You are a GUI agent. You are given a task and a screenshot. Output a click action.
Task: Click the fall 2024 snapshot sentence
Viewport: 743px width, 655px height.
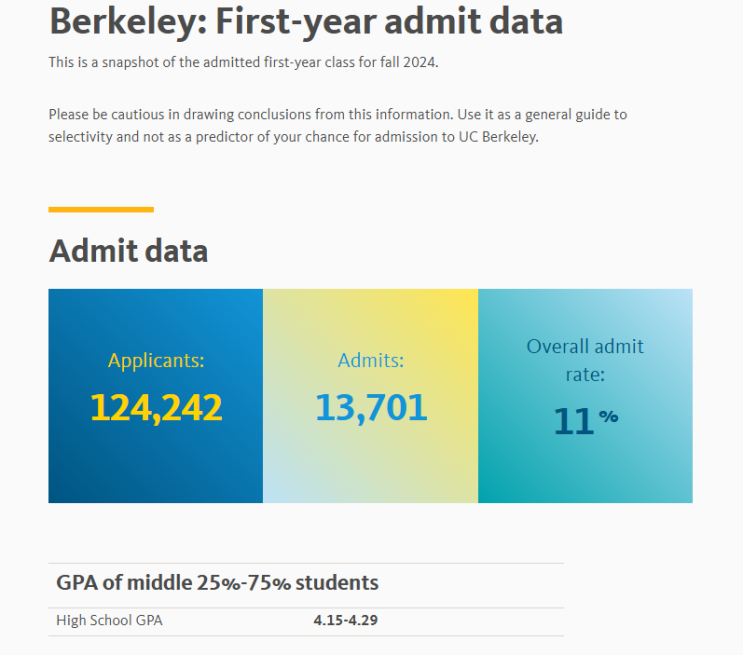click(x=243, y=62)
